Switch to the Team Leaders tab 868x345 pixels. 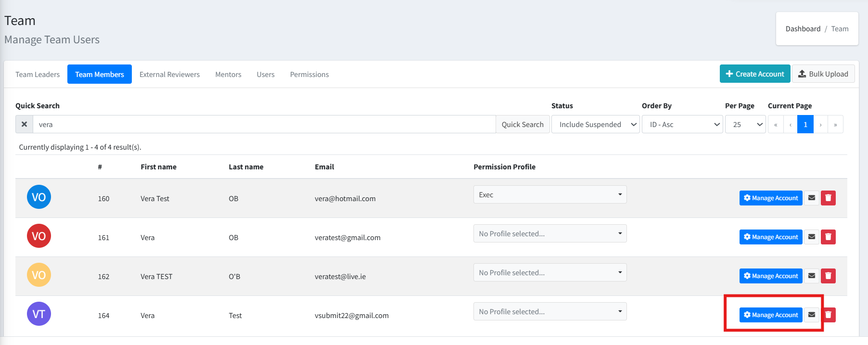(38, 75)
